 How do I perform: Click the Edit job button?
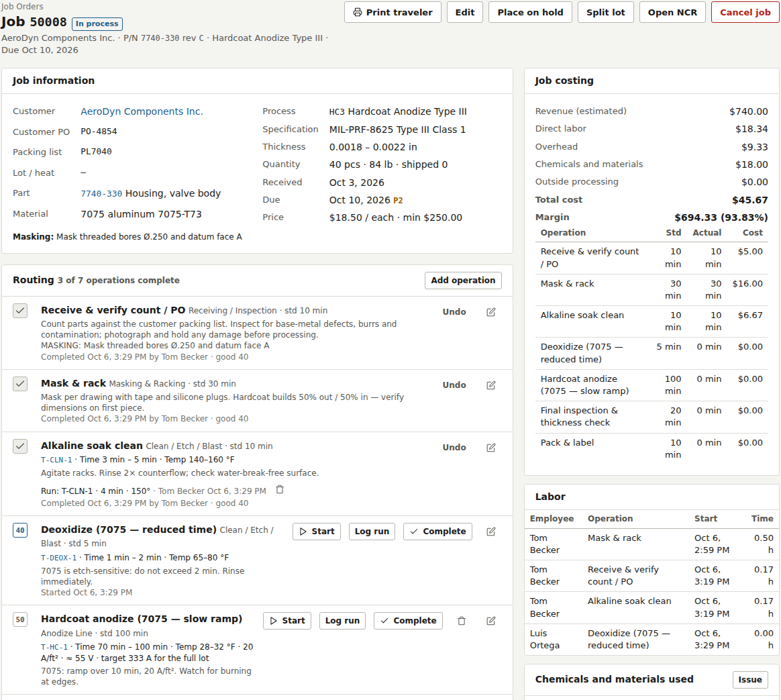[x=465, y=13]
